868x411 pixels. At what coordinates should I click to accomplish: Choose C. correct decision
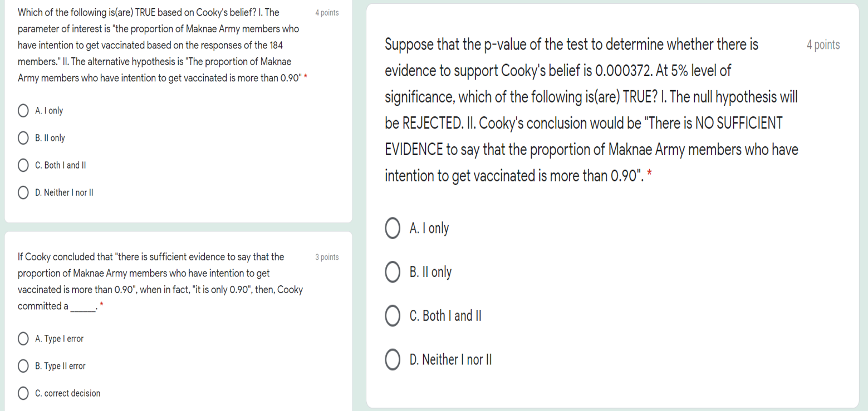pyautogui.click(x=23, y=393)
